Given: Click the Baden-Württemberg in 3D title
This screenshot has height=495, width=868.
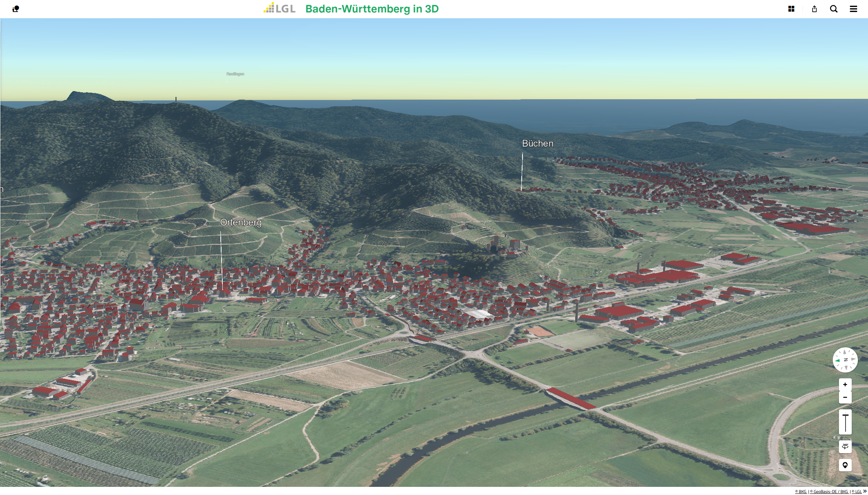Looking at the screenshot, I should 372,9.
